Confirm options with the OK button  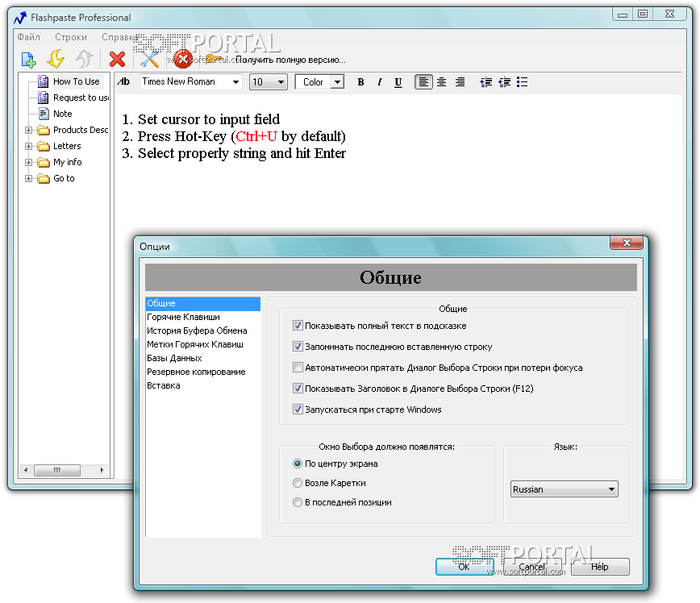tap(465, 567)
